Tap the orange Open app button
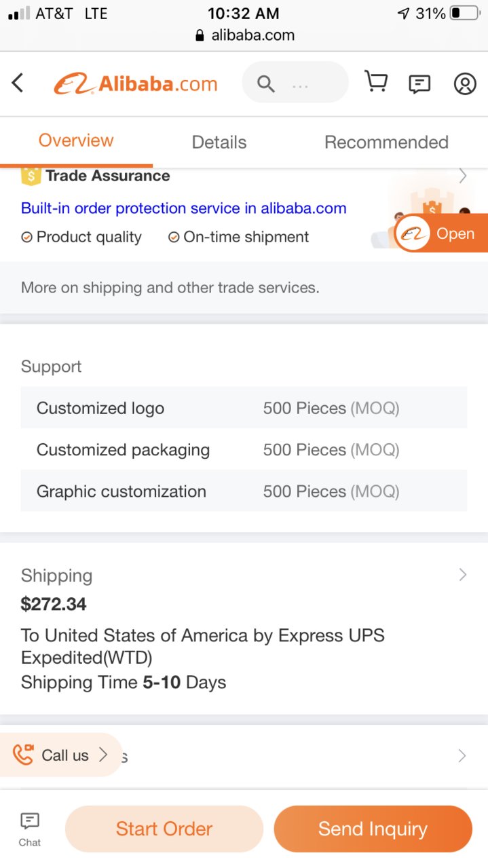The image size is (488, 868). coord(441,233)
